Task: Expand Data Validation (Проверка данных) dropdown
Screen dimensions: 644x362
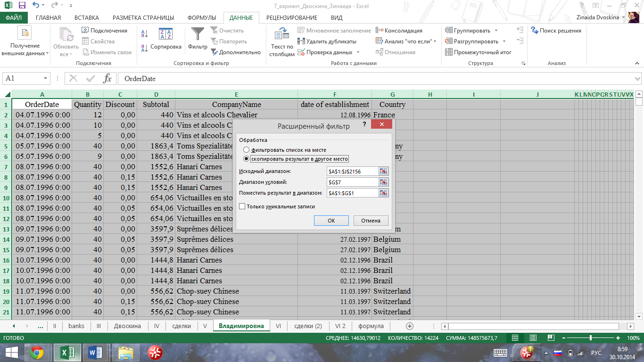Action: click(358, 52)
